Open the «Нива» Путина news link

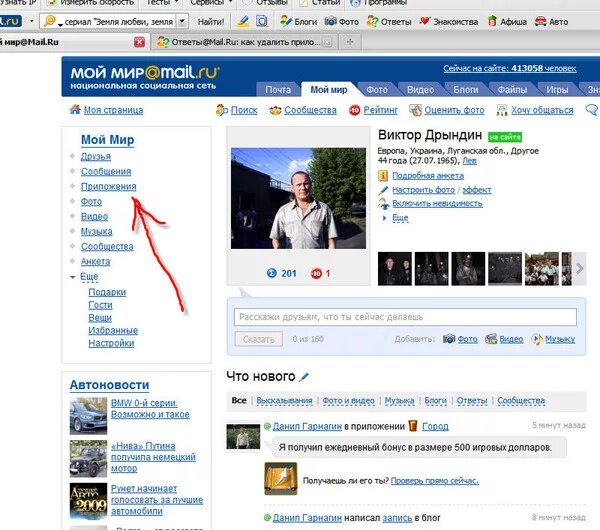(153, 457)
